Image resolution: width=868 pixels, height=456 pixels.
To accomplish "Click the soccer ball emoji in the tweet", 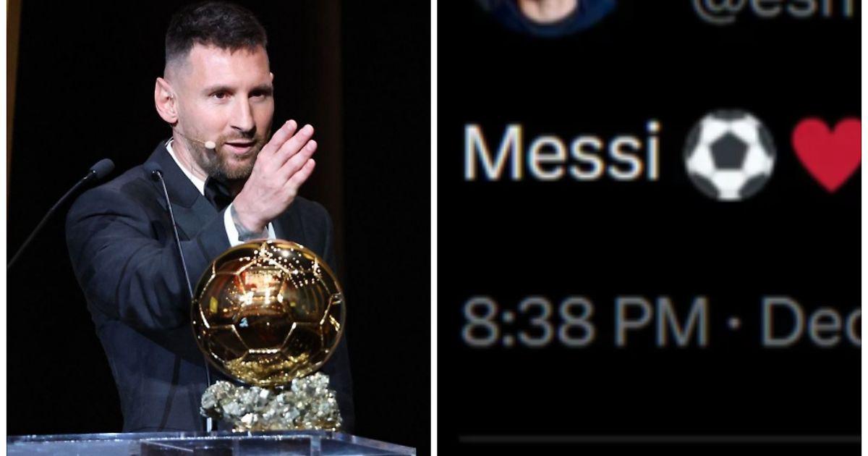I will [x=729, y=155].
